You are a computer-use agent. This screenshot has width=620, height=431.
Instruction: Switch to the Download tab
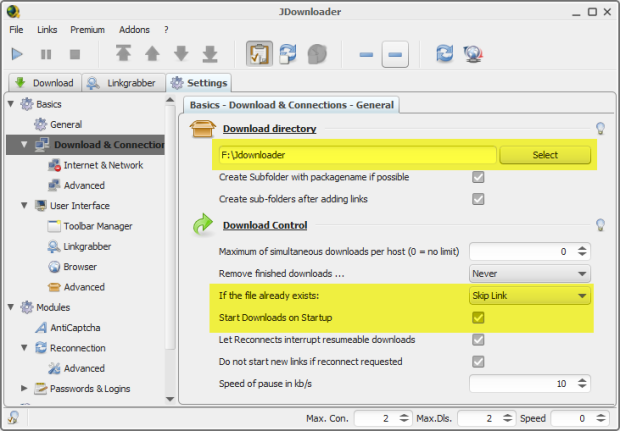click(x=45, y=83)
